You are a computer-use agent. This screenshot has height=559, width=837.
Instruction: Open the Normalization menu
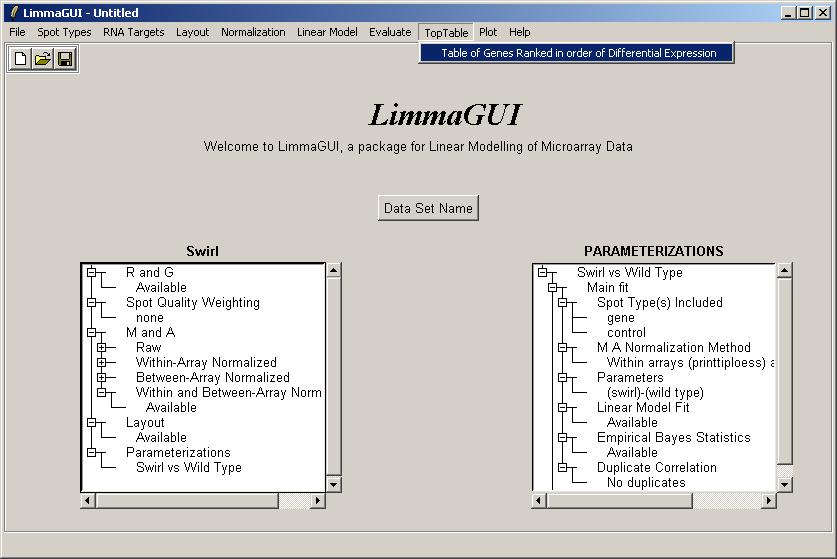pos(253,32)
